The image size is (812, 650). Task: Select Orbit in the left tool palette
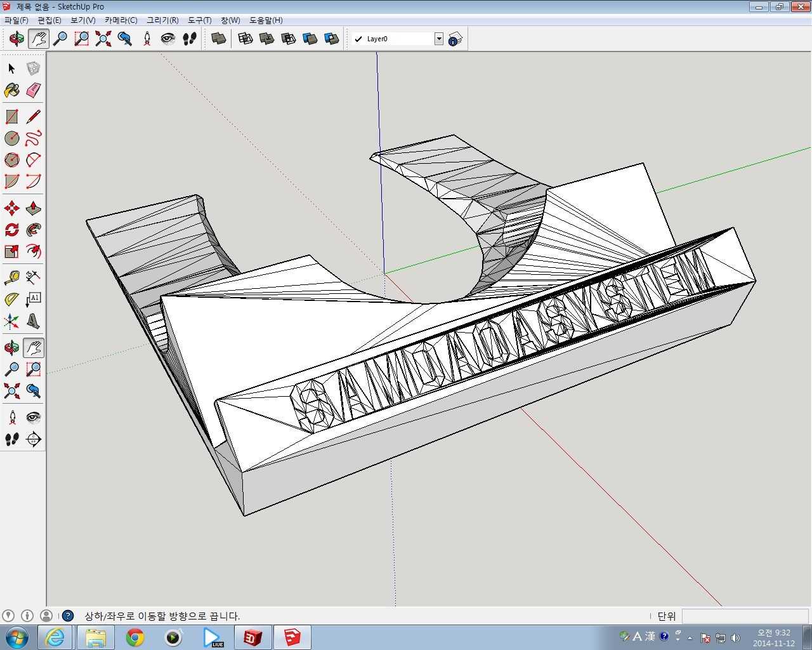(x=11, y=348)
